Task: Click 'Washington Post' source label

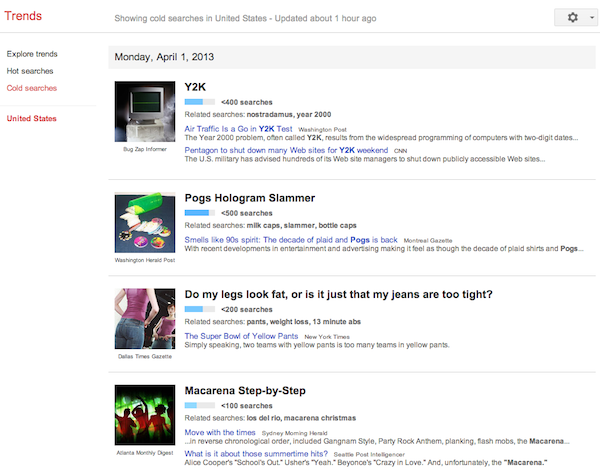Action: click(x=323, y=130)
